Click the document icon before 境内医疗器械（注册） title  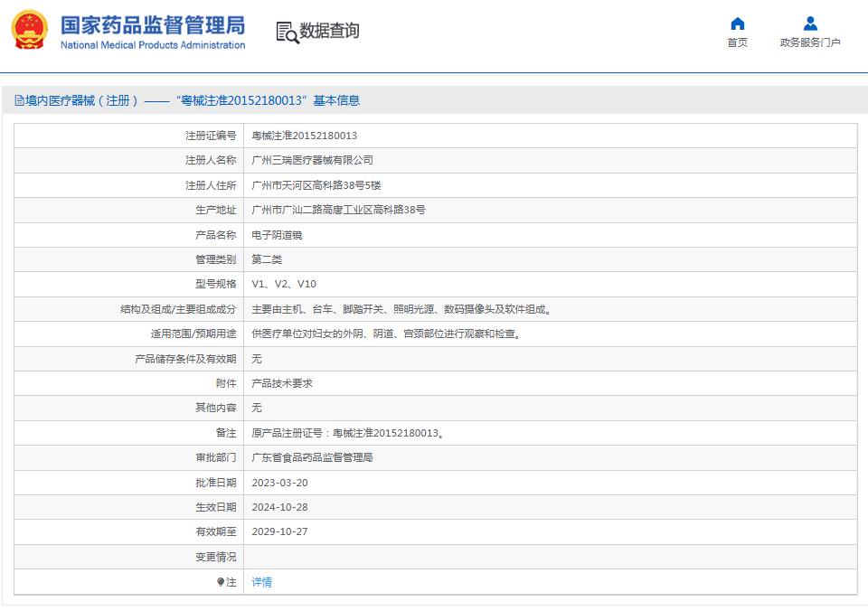click(x=17, y=99)
